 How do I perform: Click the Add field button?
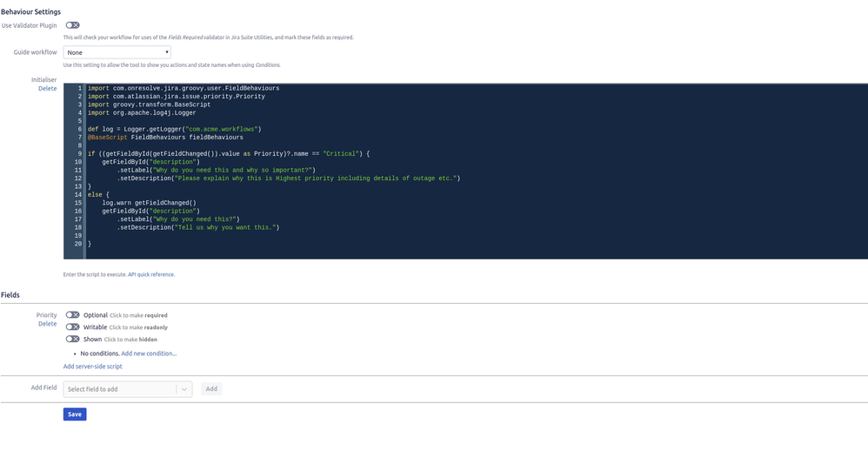click(211, 389)
